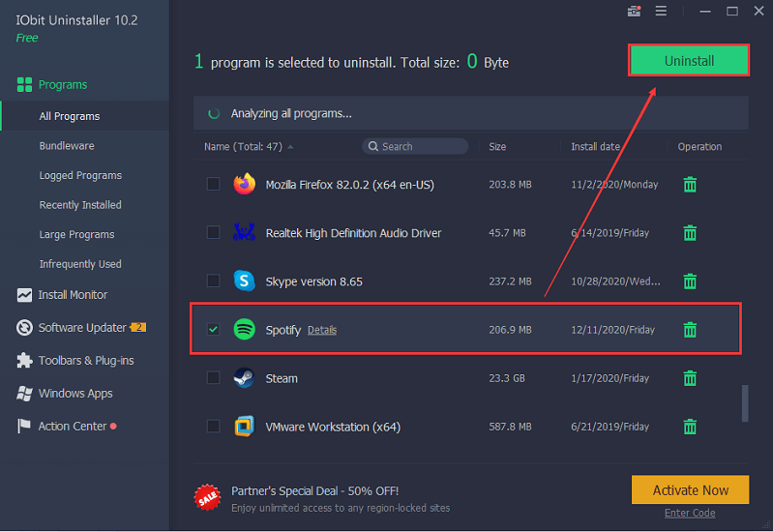Screen dimensions: 773x532
Task: Click the VMware Workstation program icon
Action: coord(244,427)
